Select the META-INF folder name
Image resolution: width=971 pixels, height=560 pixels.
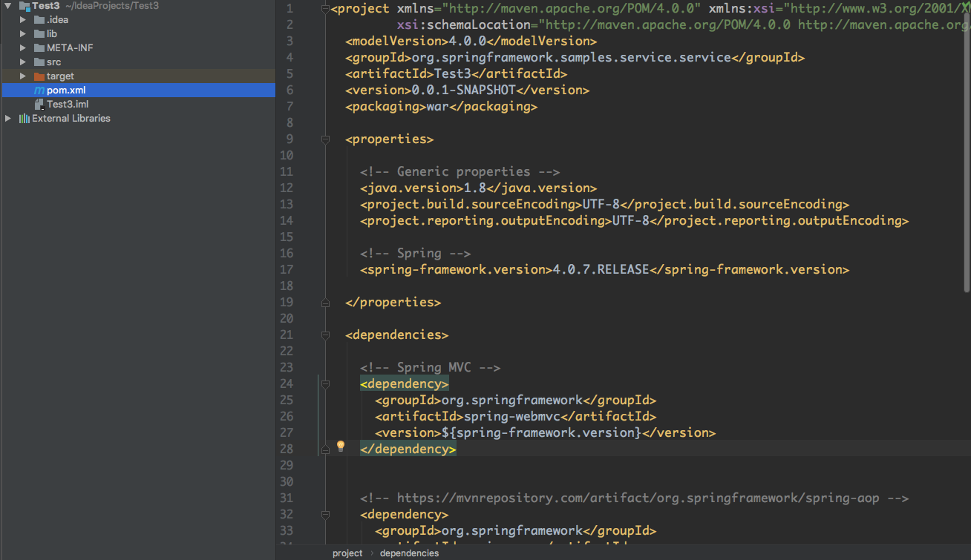click(70, 47)
